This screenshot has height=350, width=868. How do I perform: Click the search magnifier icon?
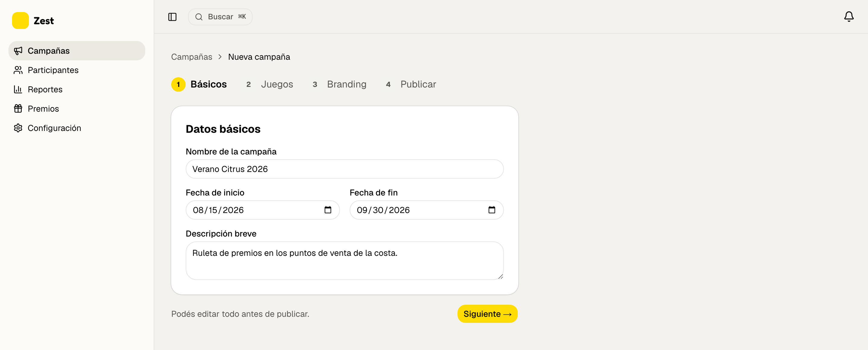point(199,17)
